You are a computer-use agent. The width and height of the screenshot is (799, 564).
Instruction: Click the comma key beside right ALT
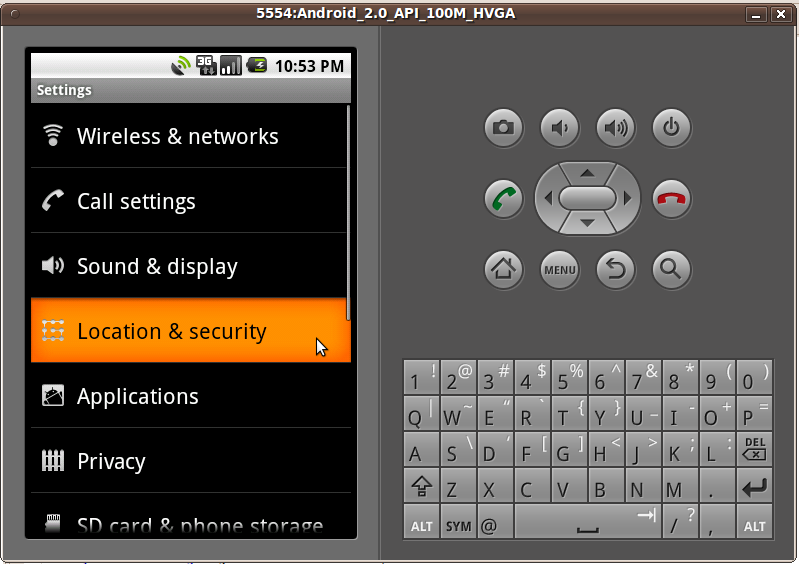(717, 522)
